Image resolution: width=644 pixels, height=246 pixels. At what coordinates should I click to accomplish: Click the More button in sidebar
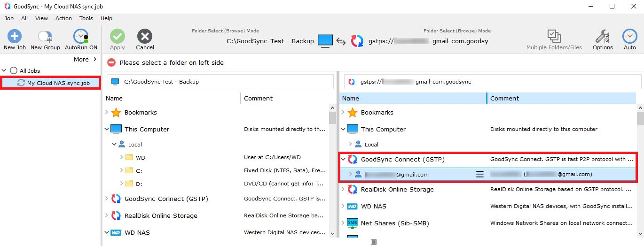click(85, 60)
